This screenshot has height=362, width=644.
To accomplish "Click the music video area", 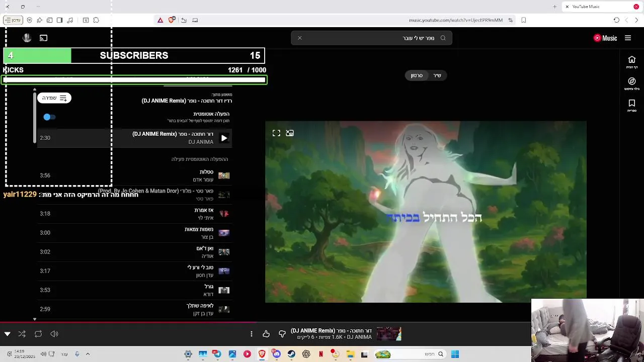I will (x=426, y=212).
